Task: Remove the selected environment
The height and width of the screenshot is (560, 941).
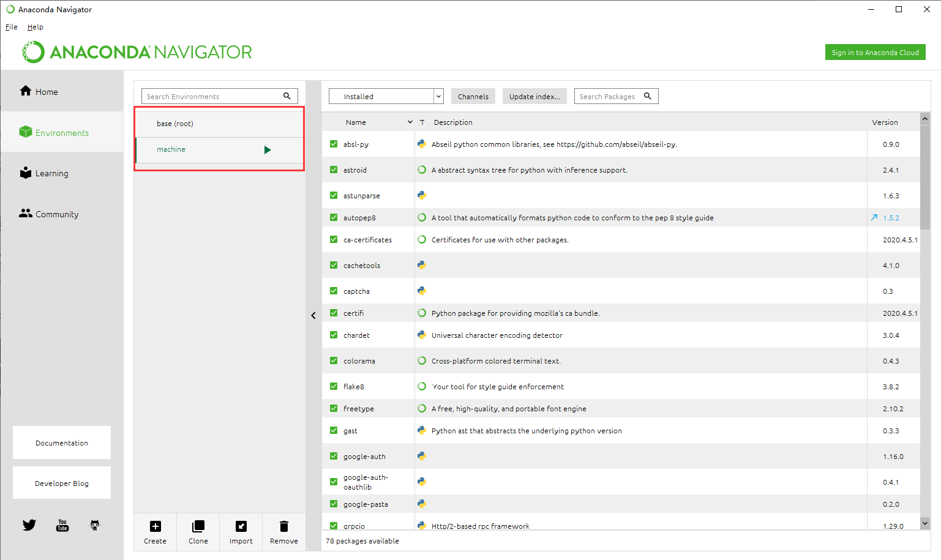Action: click(283, 531)
